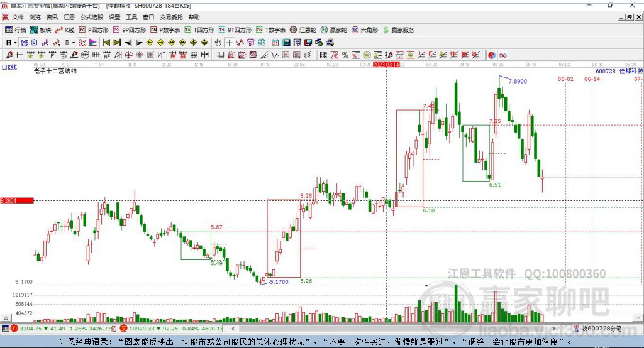Open the 行情 quotes view
The width and height of the screenshot is (644, 348).
(x=16, y=30)
